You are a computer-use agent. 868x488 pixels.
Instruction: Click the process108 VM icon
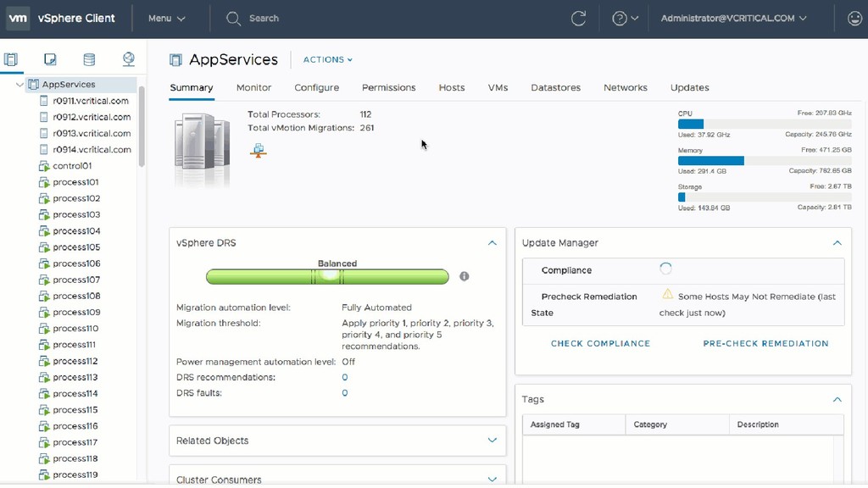point(44,296)
